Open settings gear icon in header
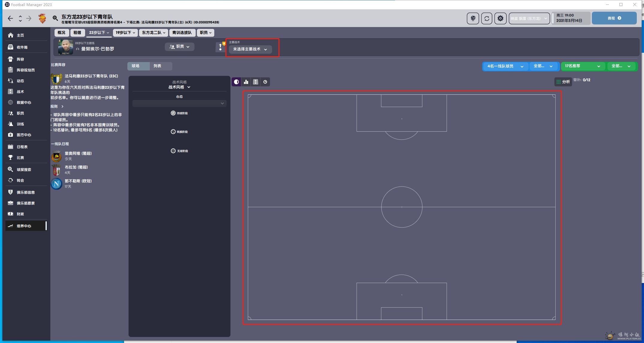644x343 pixels. pos(500,18)
